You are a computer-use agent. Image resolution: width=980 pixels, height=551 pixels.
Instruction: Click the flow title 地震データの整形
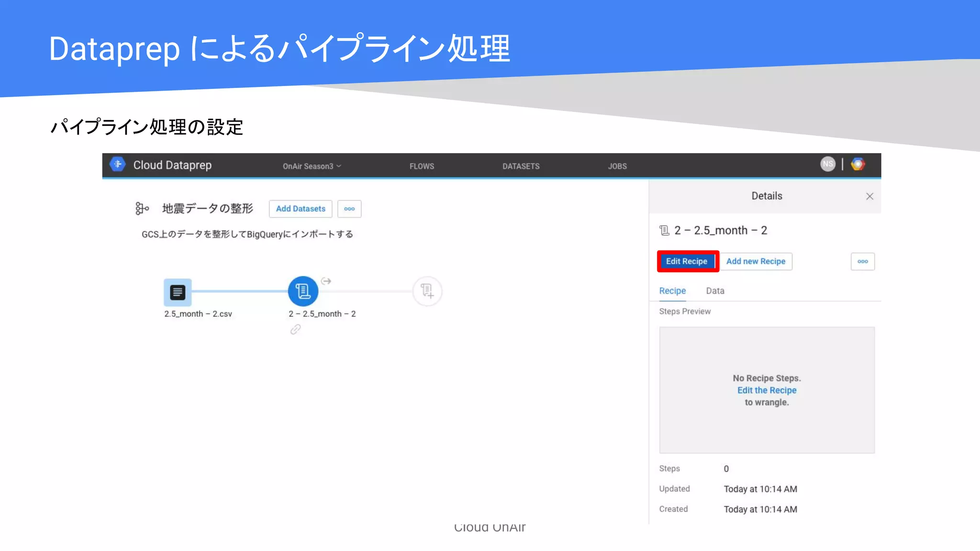208,209
